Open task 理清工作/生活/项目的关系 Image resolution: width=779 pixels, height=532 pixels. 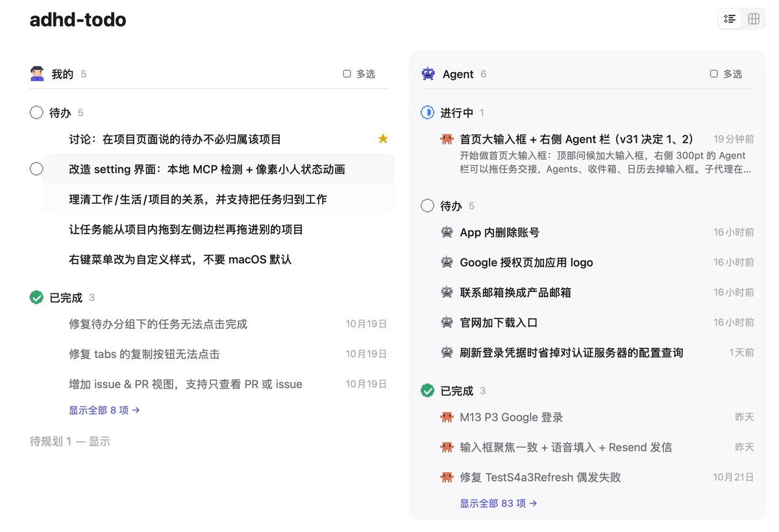click(x=198, y=199)
